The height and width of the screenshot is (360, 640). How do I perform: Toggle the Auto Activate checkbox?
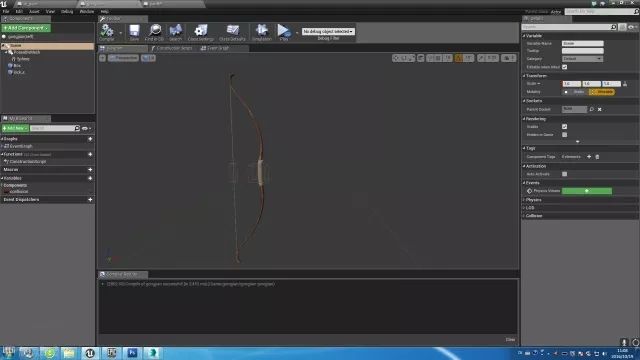coord(564,174)
